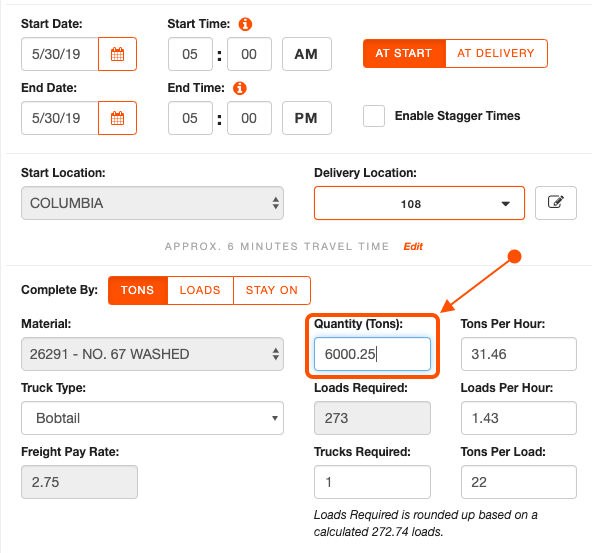Screen dimensions: 597x553
Task: Expand the Material NO. 67 WASHED dropdown
Action: coord(152,354)
